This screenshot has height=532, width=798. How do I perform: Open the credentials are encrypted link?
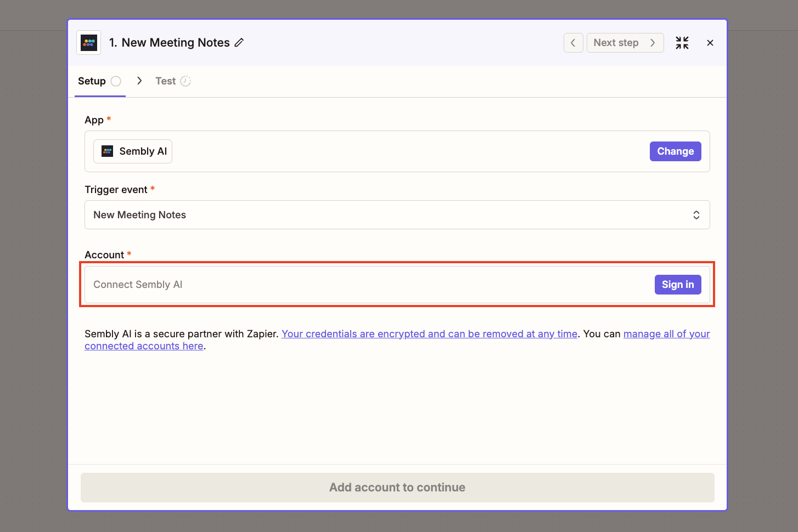coord(429,334)
